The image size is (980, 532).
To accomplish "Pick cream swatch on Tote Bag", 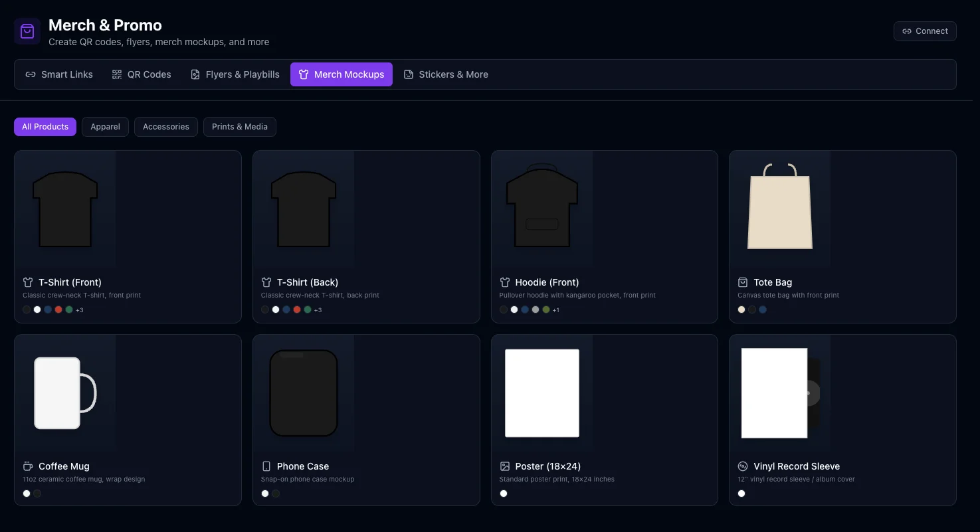I will tap(741, 310).
